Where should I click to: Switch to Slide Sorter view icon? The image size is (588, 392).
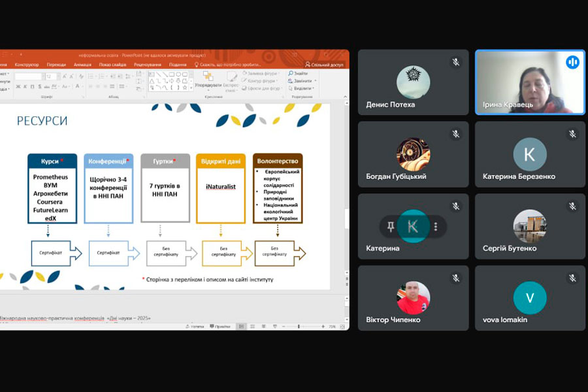click(252, 327)
